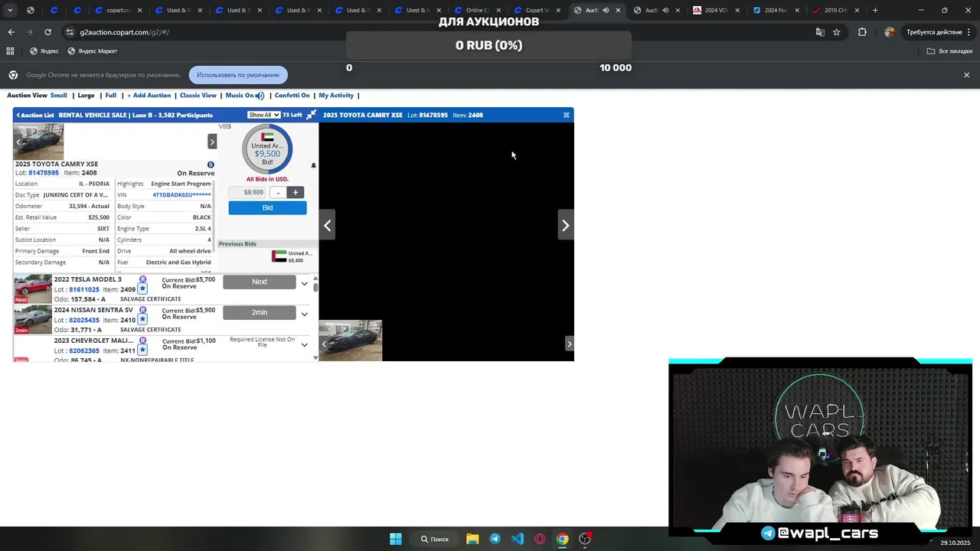The height and width of the screenshot is (551, 980).
Task: Open lot 82025435 link
Action: [x=84, y=320]
